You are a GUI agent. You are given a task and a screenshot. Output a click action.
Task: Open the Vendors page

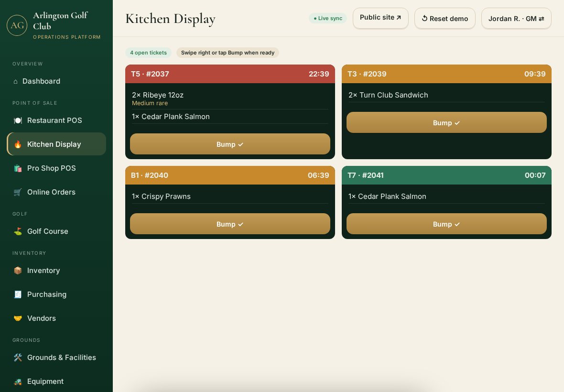tap(56, 318)
